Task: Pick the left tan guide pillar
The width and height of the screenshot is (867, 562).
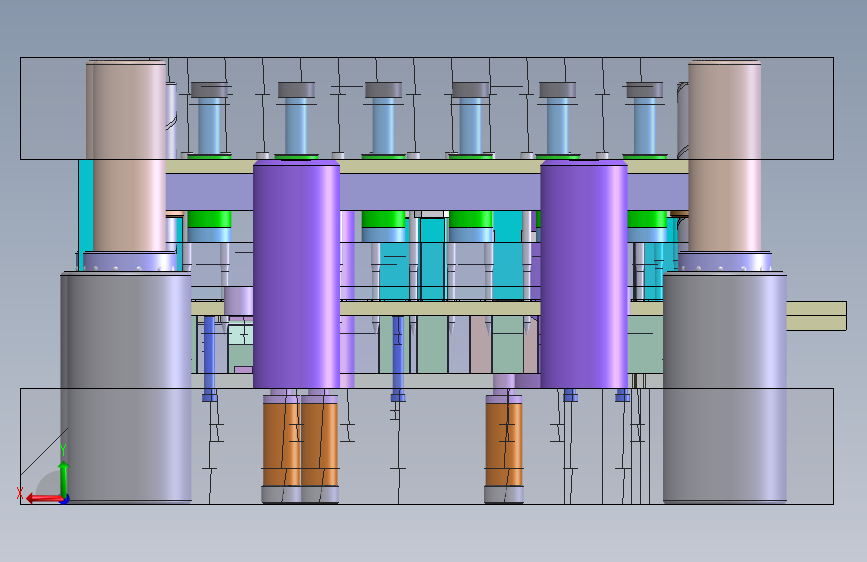Action: 127,156
